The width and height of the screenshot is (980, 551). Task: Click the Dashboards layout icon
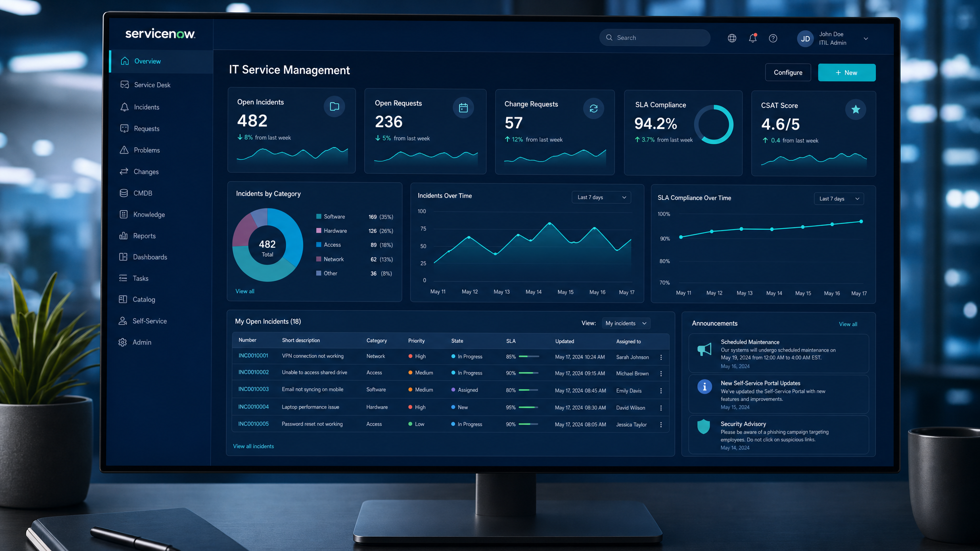[x=123, y=257]
